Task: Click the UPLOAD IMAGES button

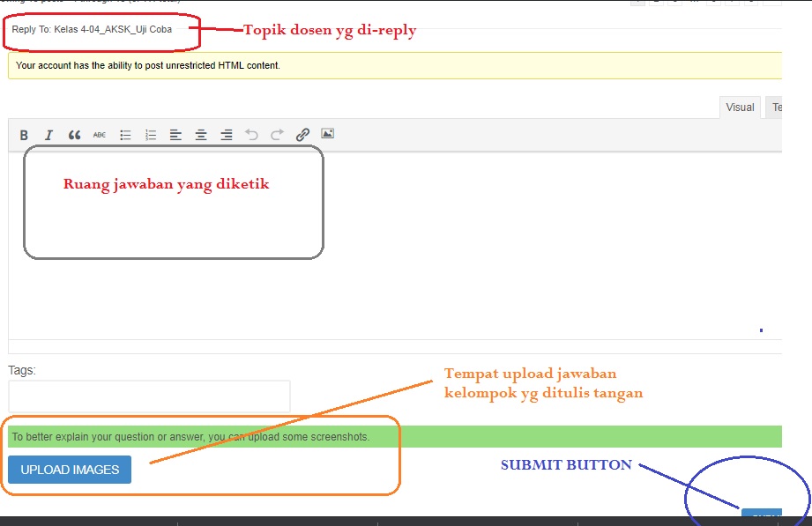Action: pos(70,470)
